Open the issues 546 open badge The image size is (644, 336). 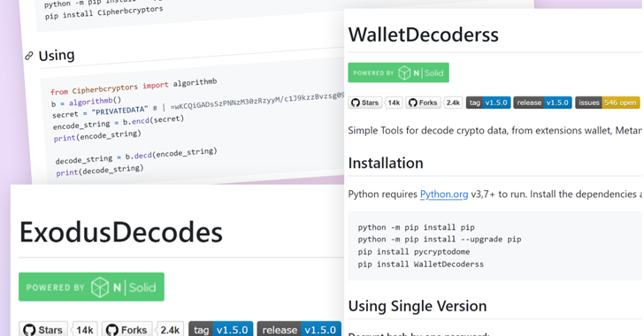point(608,103)
